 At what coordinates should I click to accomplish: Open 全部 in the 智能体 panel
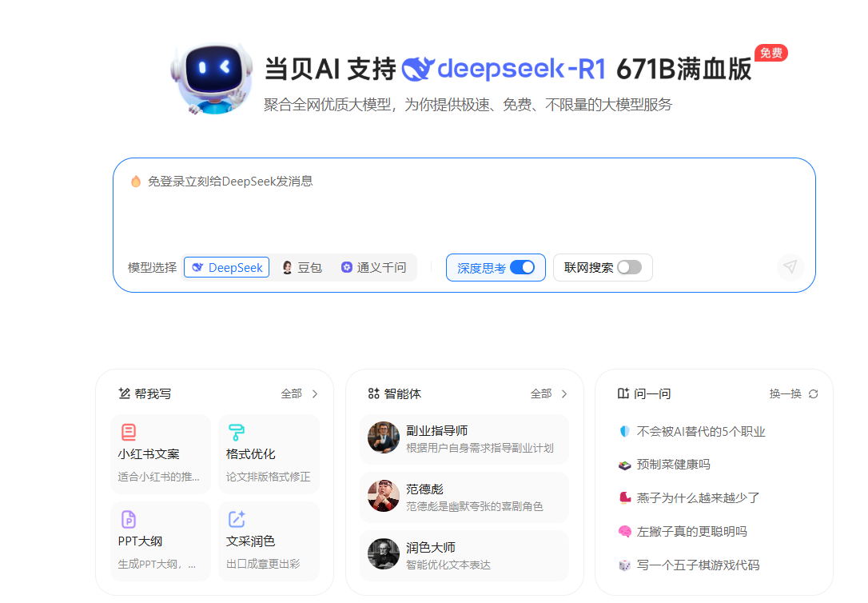coord(541,393)
